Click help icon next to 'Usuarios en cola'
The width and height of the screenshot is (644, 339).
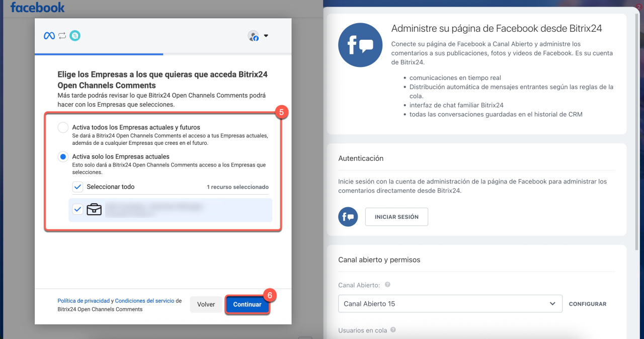(x=393, y=330)
